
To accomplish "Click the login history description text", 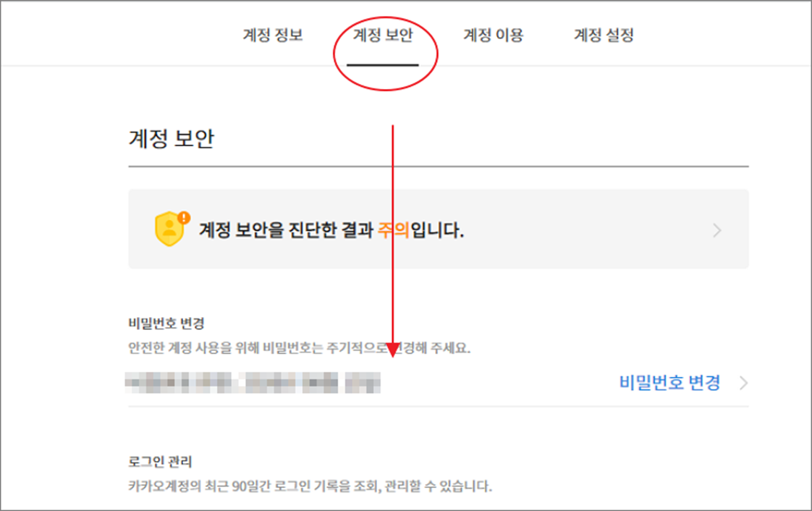I will tap(310, 486).
